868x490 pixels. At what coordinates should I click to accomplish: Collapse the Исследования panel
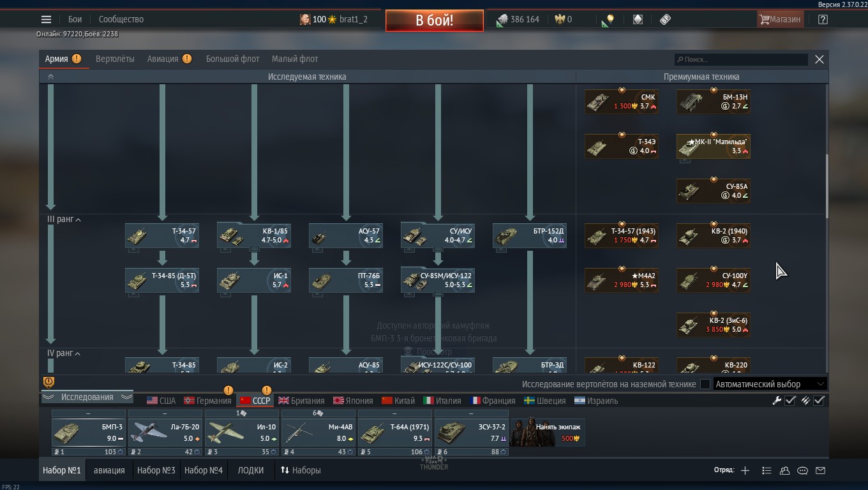pos(87,397)
